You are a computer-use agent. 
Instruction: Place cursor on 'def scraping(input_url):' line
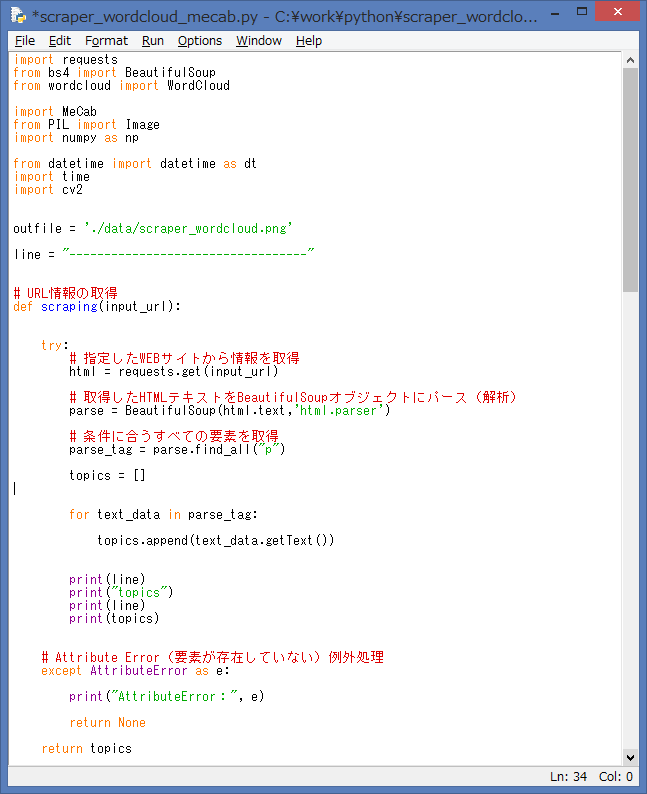point(97,306)
